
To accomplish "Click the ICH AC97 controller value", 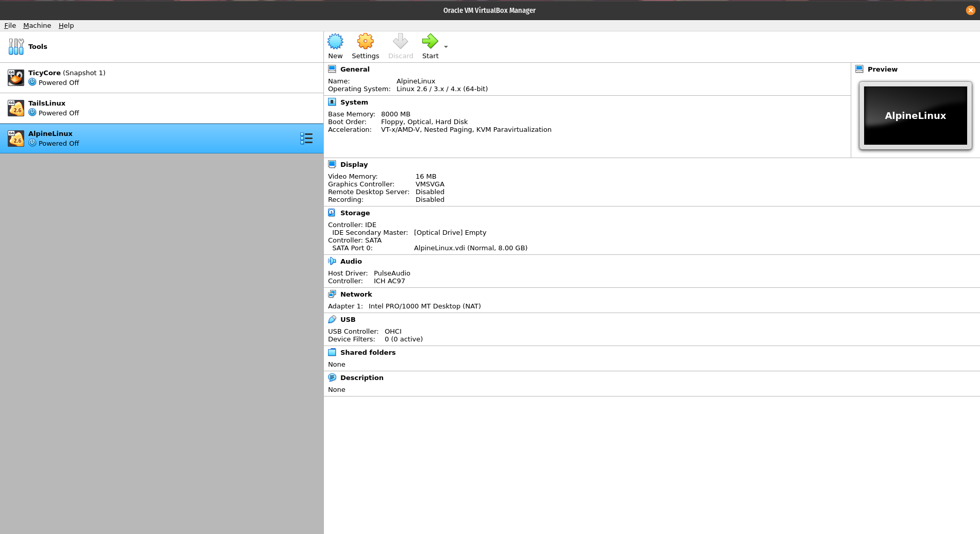I will click(389, 281).
